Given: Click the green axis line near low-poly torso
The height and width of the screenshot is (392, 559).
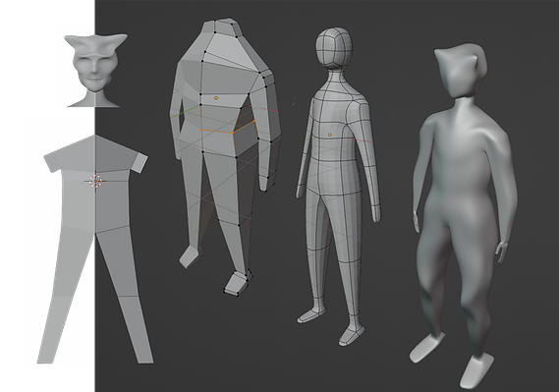Looking at the screenshot, I should pyautogui.click(x=185, y=112).
